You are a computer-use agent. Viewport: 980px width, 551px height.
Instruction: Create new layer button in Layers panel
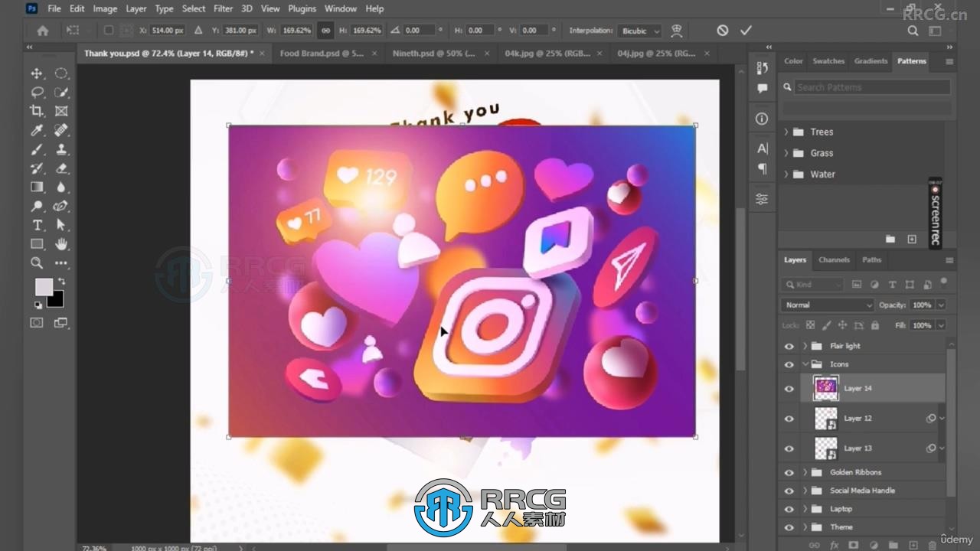point(913,545)
